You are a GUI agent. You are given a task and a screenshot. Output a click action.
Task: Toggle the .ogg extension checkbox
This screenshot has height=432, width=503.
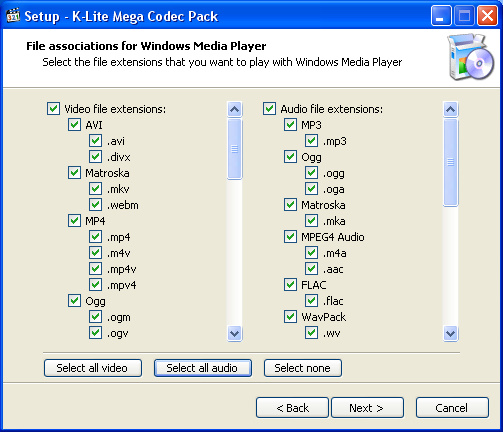coord(311,173)
